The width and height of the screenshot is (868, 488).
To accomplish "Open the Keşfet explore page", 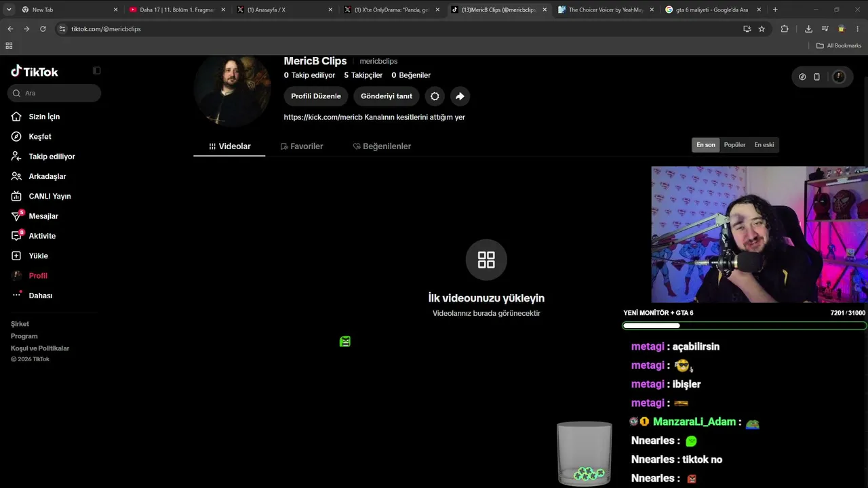I will [x=31, y=136].
